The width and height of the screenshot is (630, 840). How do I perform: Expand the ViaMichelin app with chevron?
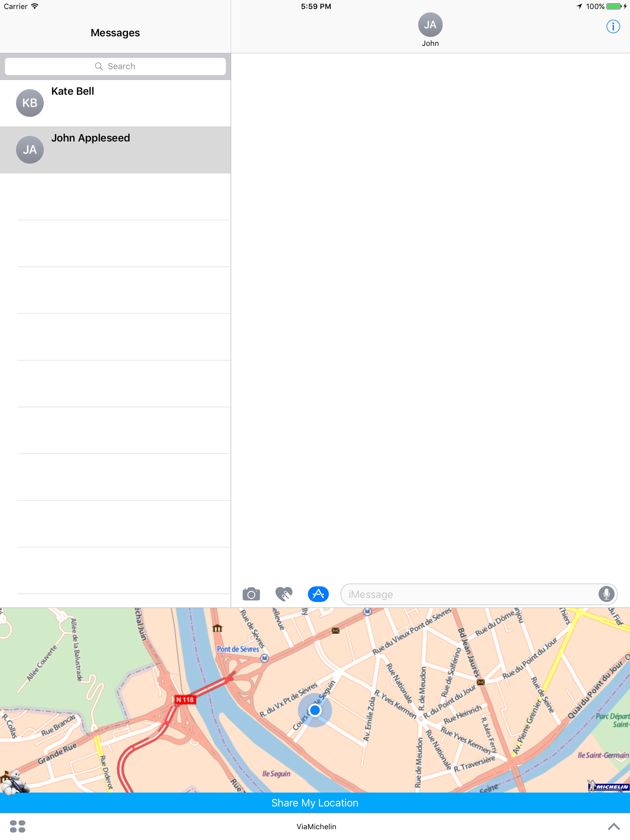pos(614,826)
